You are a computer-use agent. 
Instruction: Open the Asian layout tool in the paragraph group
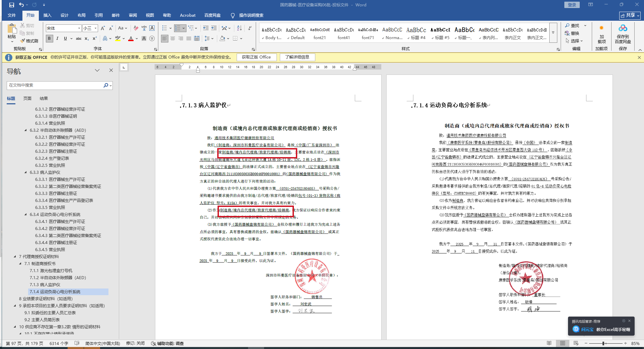225,28
